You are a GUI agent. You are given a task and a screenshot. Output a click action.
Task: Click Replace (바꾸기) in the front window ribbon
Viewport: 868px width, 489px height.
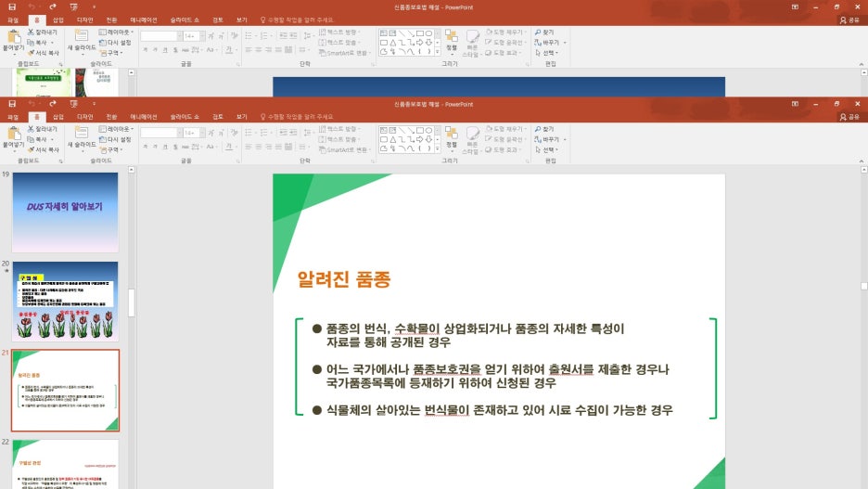(548, 139)
